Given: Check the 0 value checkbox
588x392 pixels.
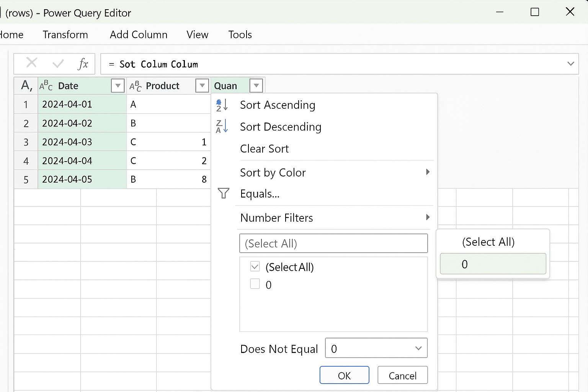Looking at the screenshot, I should 255,284.
